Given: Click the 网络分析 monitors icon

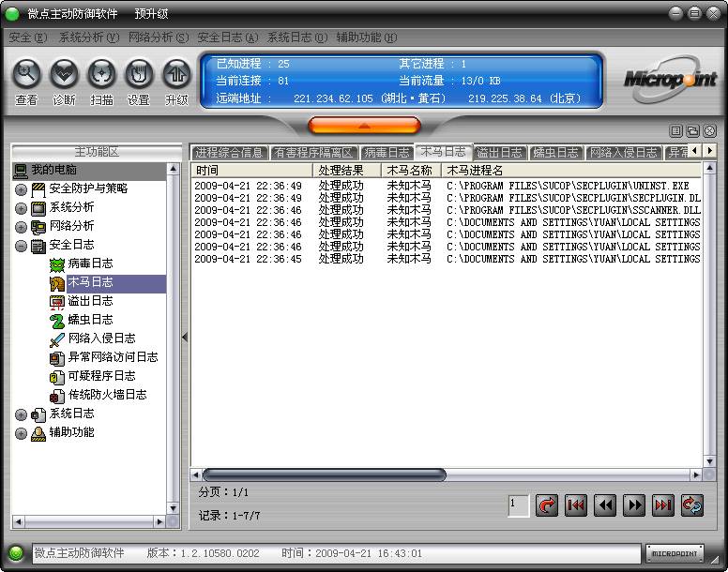Looking at the screenshot, I should pyautogui.click(x=38, y=227).
